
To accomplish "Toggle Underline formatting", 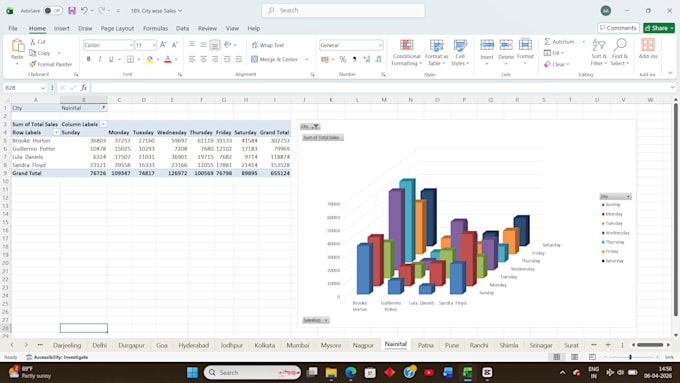I will point(111,59).
